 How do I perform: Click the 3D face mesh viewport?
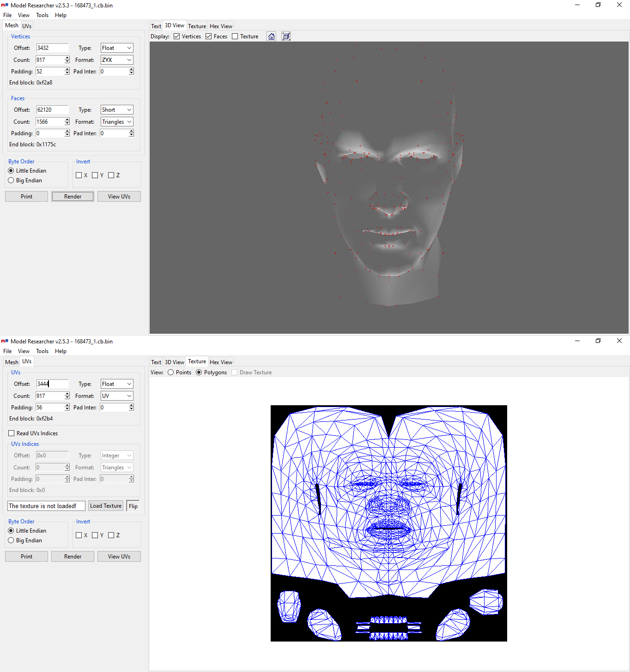(x=389, y=187)
